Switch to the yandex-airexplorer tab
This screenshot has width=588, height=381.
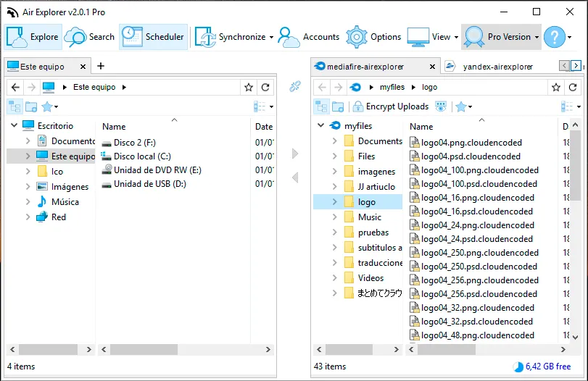point(497,67)
